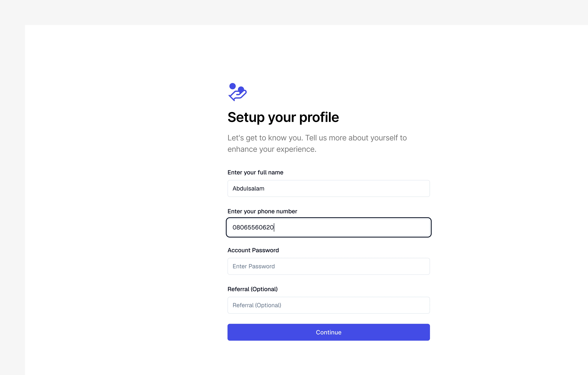
Task: Click the "Account Password" label
Action: [253, 250]
